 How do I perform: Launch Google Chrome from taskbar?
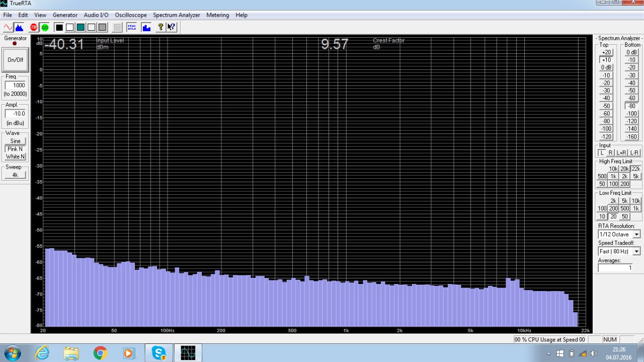pyautogui.click(x=100, y=353)
